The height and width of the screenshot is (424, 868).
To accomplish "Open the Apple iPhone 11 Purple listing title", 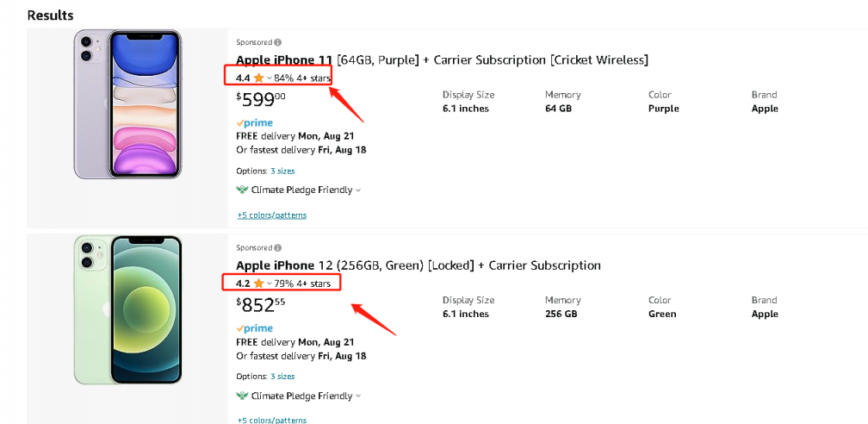I will 442,59.
